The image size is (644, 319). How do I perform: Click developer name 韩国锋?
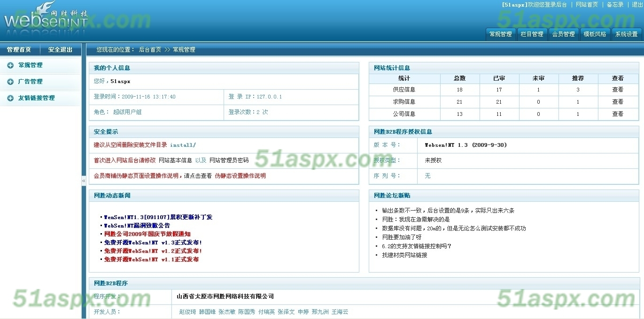[x=207, y=312]
